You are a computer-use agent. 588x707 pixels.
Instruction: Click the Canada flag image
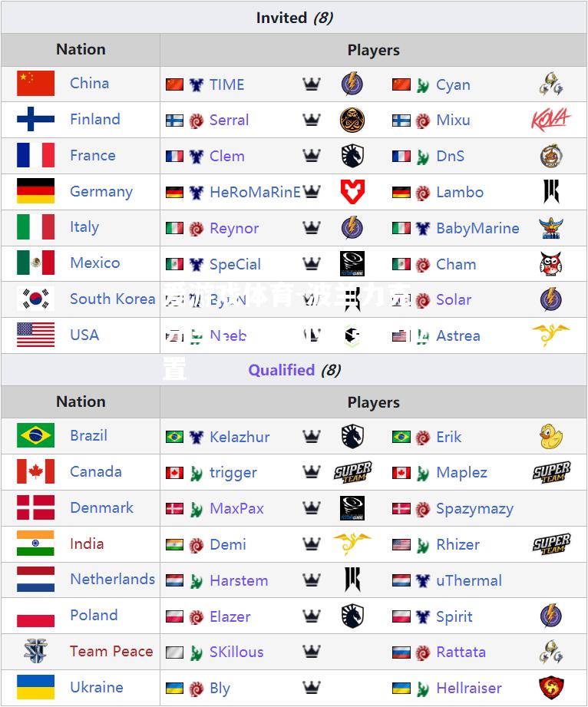coord(35,471)
